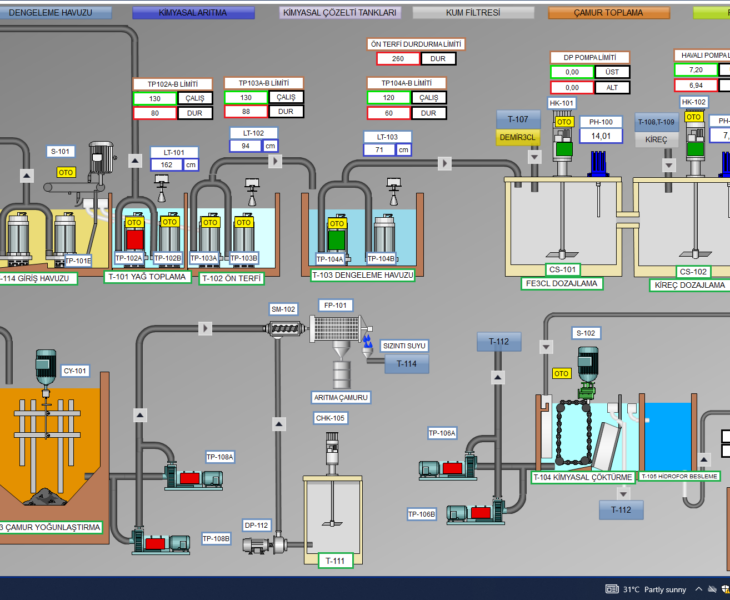Click the SM-102 static mixer
This screenshot has height=600, width=730.
click(x=283, y=329)
